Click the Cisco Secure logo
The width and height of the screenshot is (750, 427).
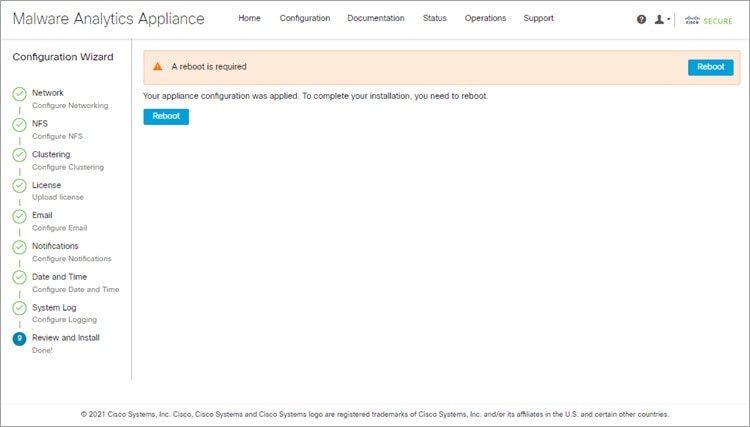point(708,21)
